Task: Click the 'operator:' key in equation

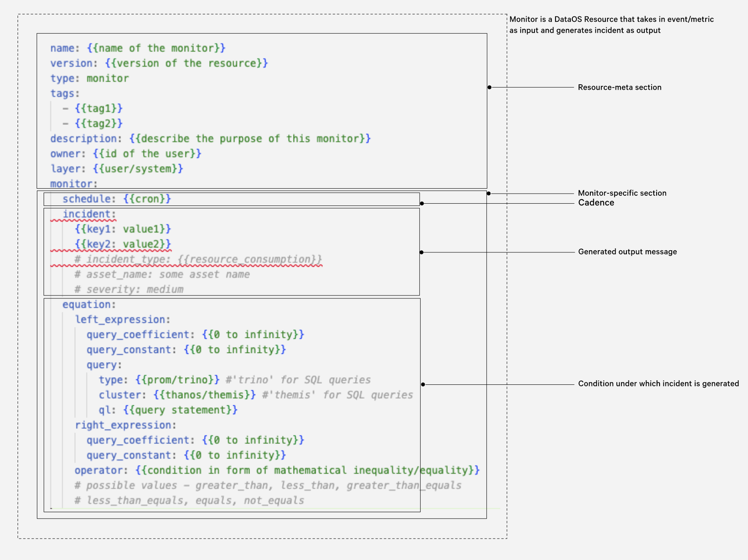Action: tap(101, 470)
